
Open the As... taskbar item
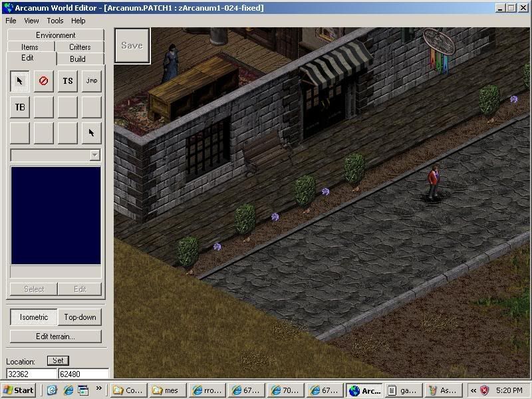coord(443,390)
